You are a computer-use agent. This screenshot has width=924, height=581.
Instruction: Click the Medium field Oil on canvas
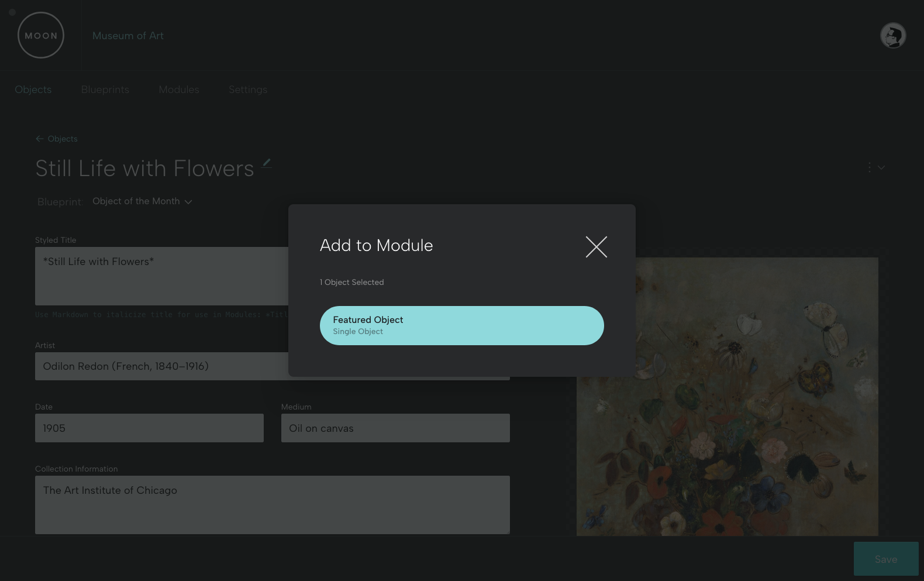[395, 428]
